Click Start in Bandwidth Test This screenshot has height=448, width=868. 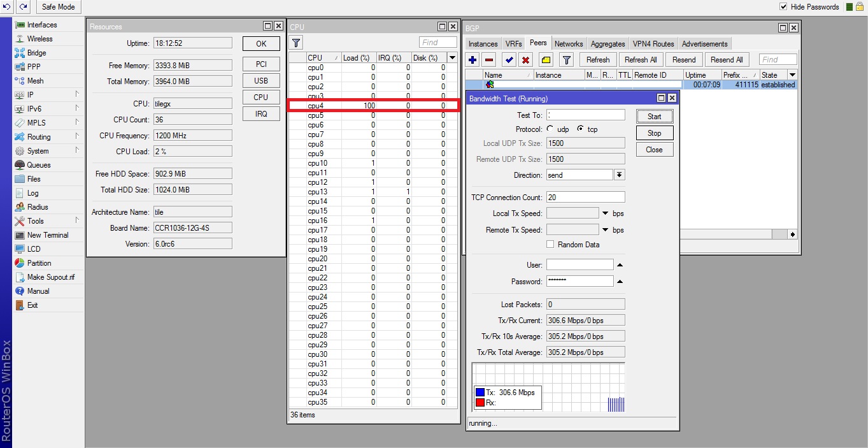654,117
